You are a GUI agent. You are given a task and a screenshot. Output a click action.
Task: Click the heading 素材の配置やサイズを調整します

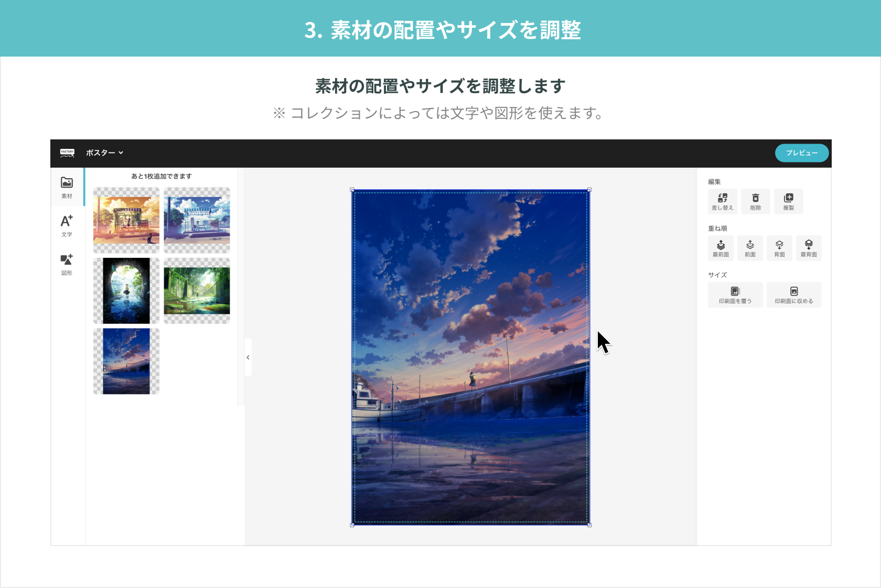point(440,86)
